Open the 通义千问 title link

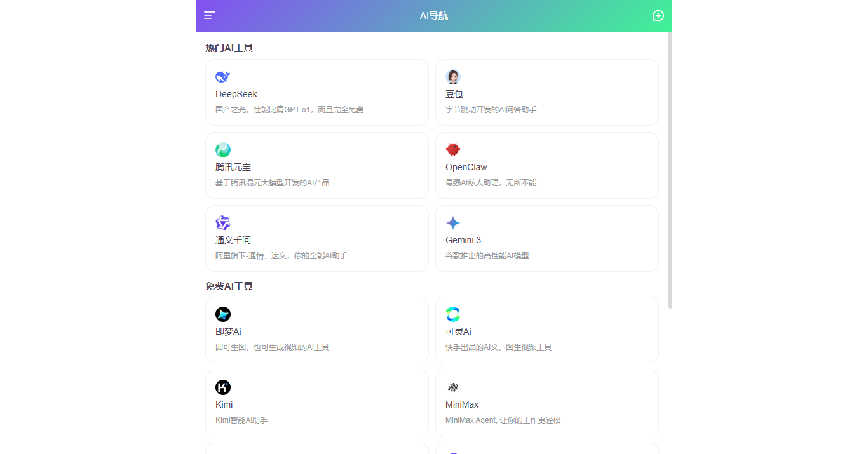pyautogui.click(x=233, y=240)
